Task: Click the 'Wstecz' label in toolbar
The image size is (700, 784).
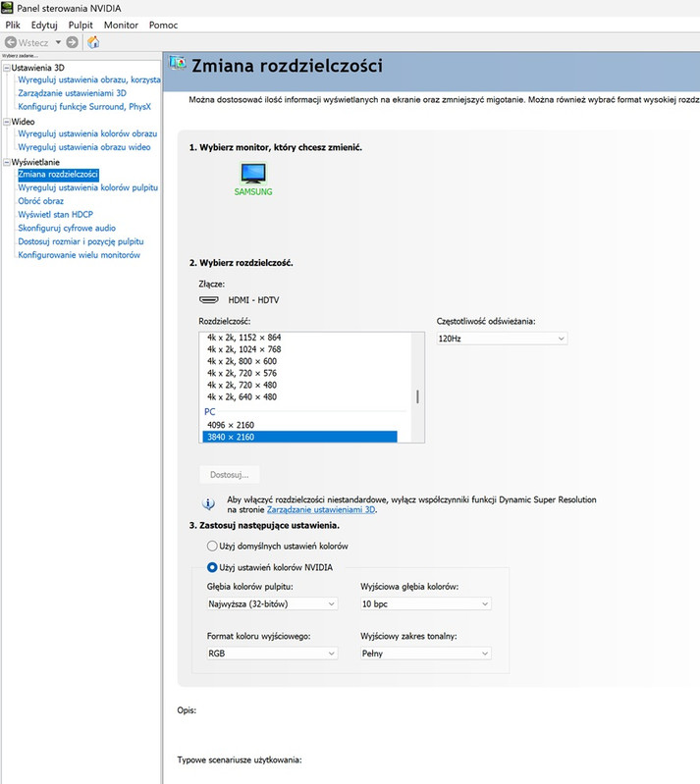Action: pos(33,43)
